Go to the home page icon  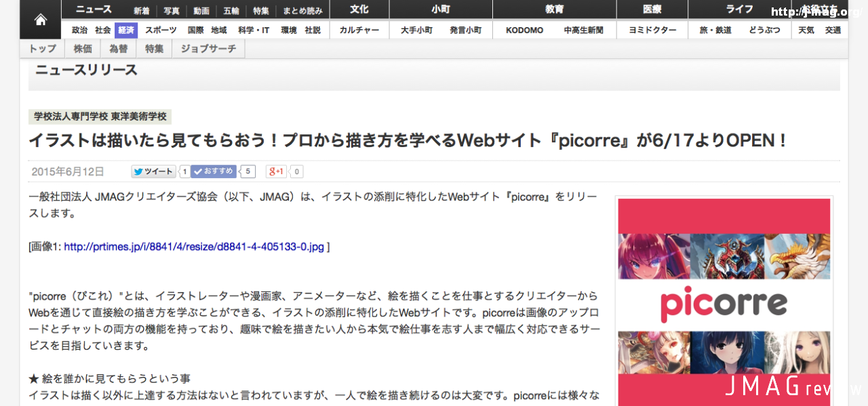click(41, 20)
